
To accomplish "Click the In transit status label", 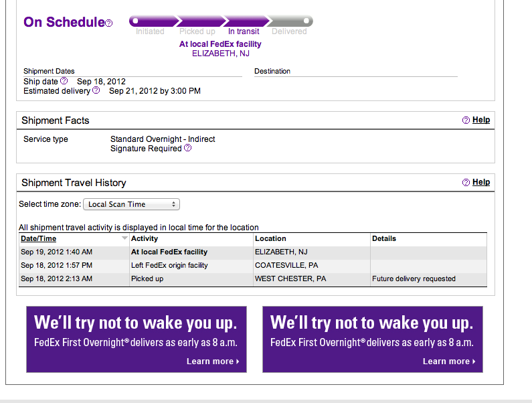I will point(244,31).
